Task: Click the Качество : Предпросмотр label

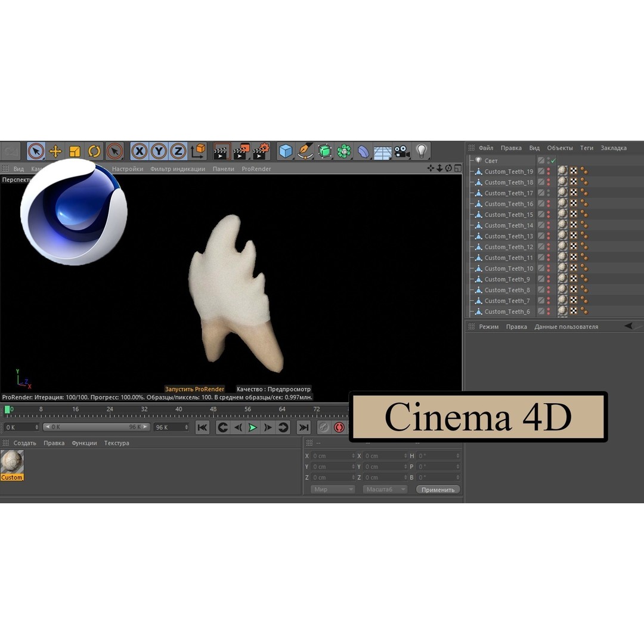Action: tap(274, 389)
